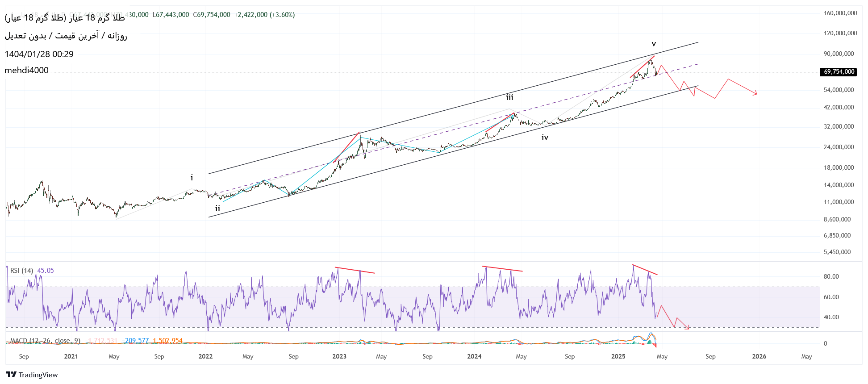This screenshot has height=384, width=868.
Task: Click the wave label "v" at chart top
Action: (654, 44)
